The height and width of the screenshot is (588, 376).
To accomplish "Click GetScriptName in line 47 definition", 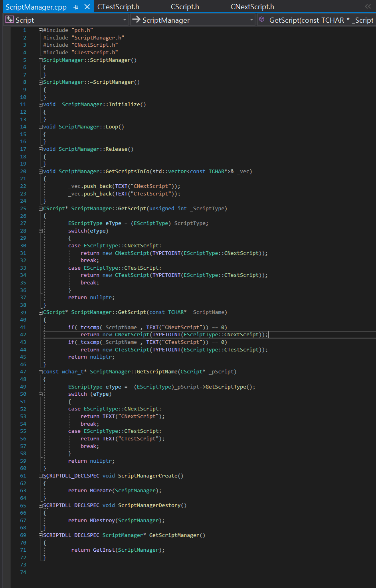I will pos(157,372).
